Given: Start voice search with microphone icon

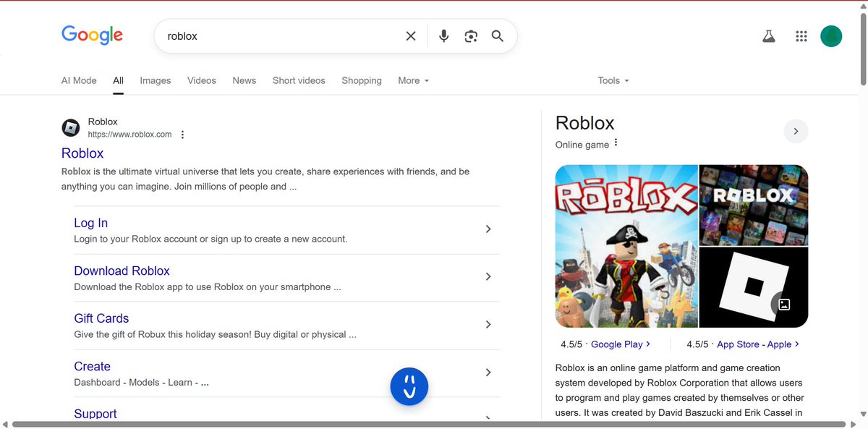Looking at the screenshot, I should pyautogui.click(x=444, y=36).
